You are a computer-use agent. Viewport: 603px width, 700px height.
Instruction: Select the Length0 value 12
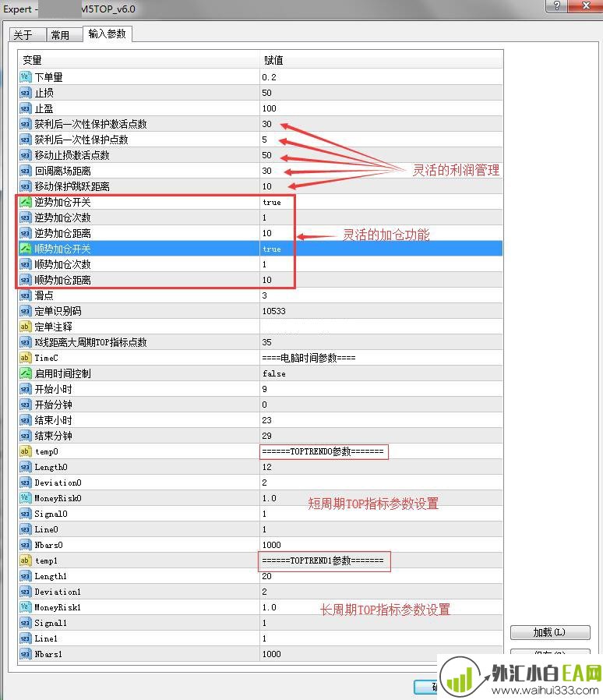point(381,467)
